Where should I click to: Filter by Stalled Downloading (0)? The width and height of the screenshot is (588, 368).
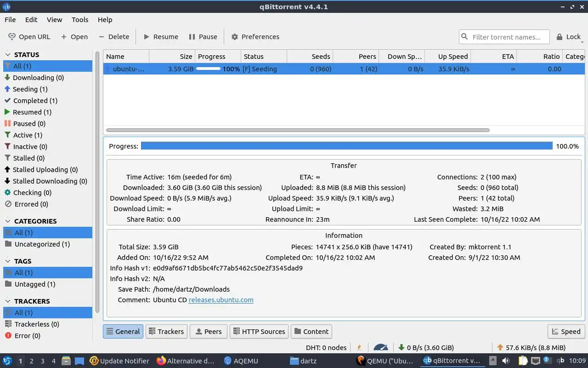(48, 181)
